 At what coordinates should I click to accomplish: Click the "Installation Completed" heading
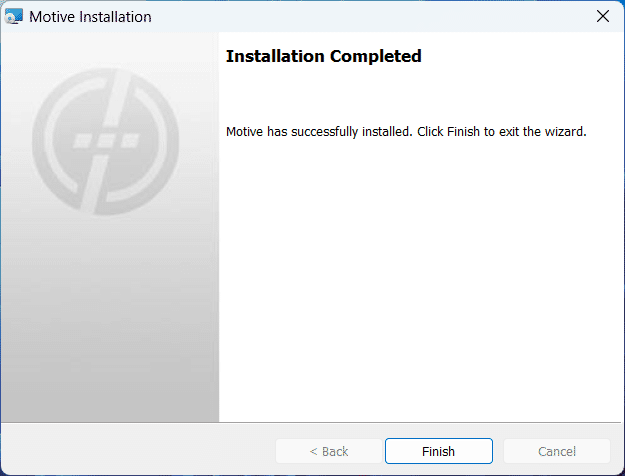pos(323,56)
